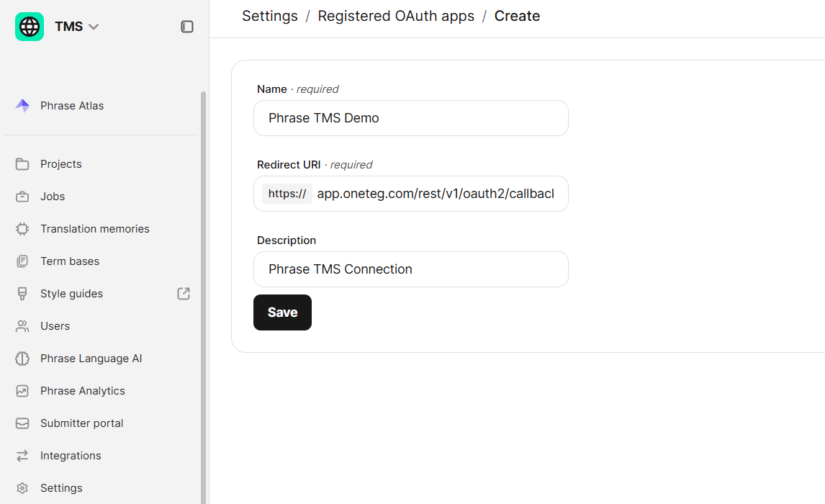Open Integrations from the sidebar
The image size is (825, 504).
coord(71,456)
